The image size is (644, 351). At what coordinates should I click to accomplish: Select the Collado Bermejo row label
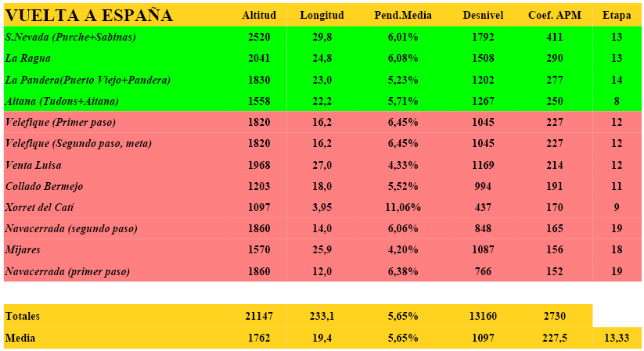(44, 186)
